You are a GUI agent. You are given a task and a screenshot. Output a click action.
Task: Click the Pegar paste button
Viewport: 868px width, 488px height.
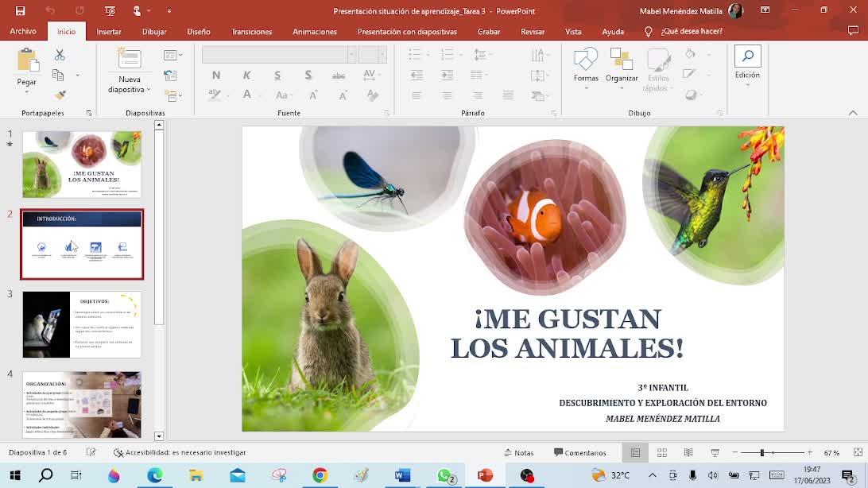pyautogui.click(x=27, y=68)
